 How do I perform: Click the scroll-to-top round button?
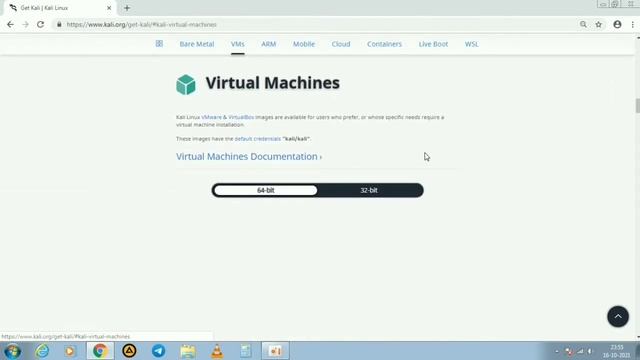(618, 316)
